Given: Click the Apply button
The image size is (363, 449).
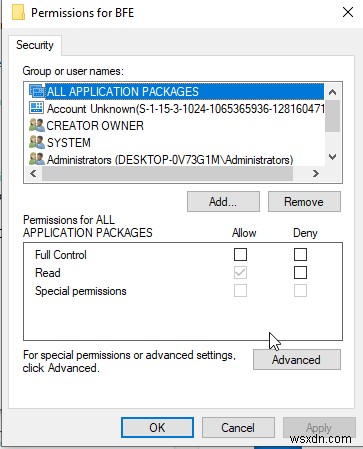Looking at the screenshot, I should pyautogui.click(x=319, y=427).
